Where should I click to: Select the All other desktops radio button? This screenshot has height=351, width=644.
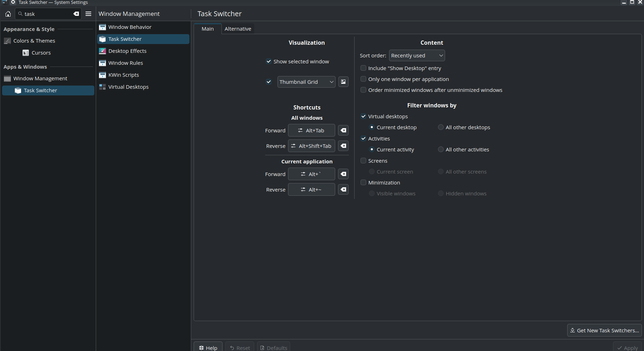pos(440,127)
